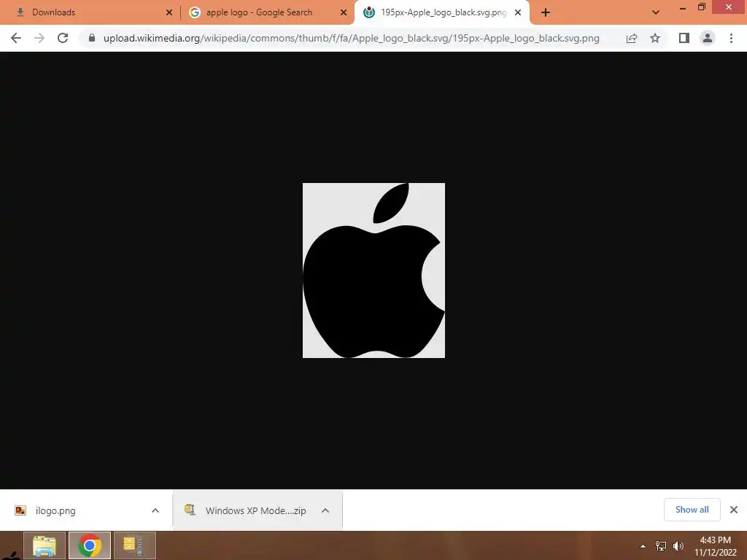Switch to apple logo Google Search tab
Viewport: 747px width, 560px height.
268,12
